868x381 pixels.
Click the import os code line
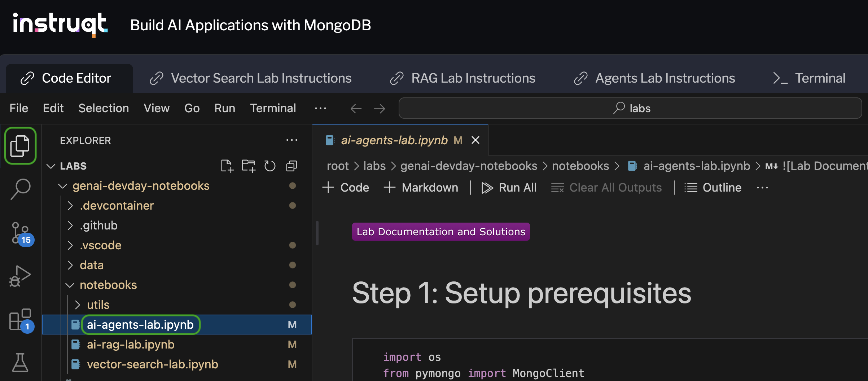tap(412, 357)
